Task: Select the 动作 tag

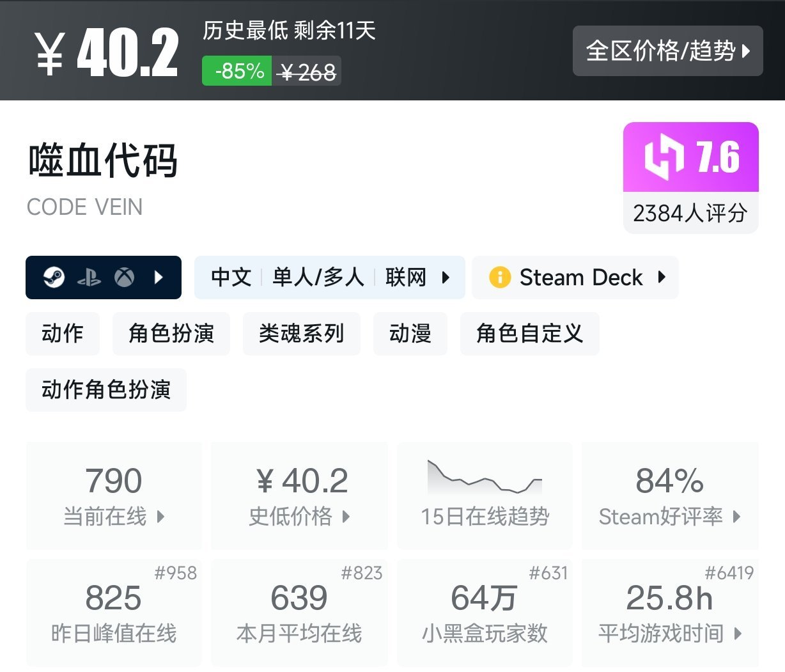Action: 63,334
